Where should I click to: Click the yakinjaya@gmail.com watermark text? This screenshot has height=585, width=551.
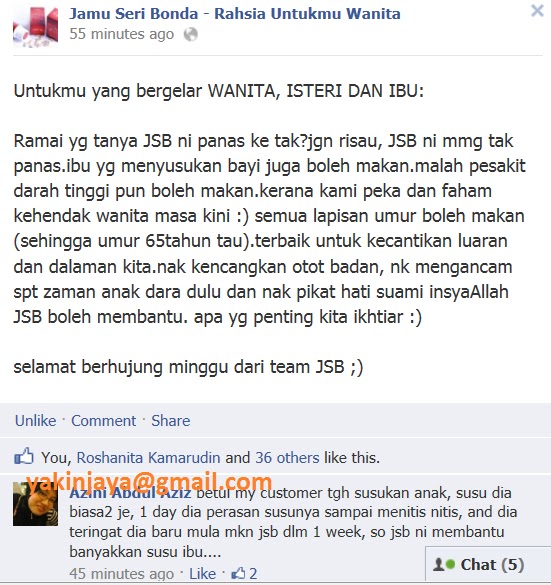pyautogui.click(x=149, y=482)
